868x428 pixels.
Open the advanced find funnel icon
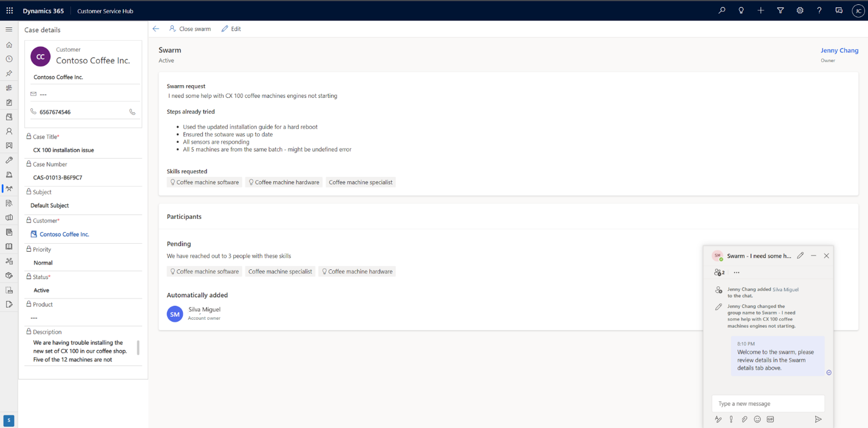(781, 10)
